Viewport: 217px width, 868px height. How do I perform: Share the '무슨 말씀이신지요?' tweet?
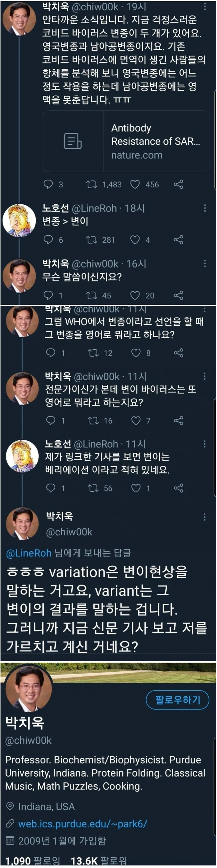178,295
